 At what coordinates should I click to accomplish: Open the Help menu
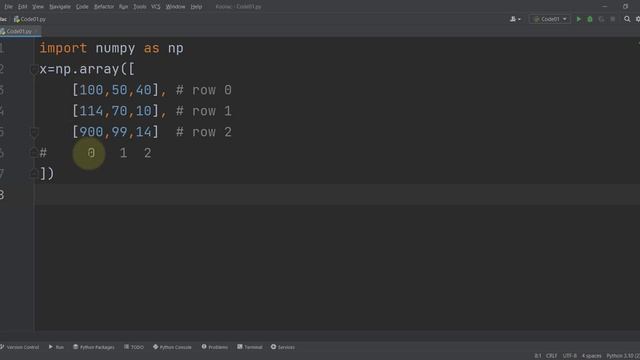point(196,7)
